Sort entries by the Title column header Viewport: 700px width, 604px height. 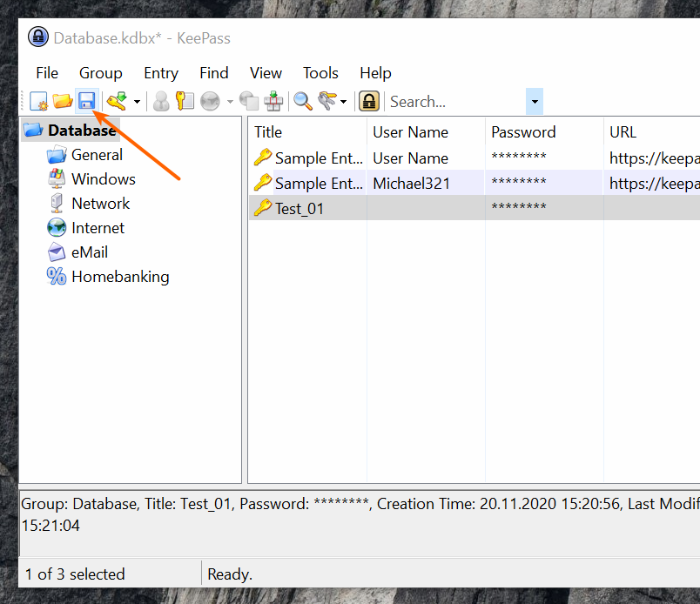pos(306,132)
